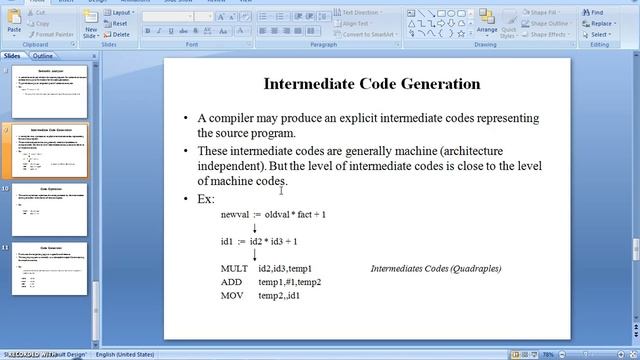Open the Clipboard dialog launcher

pos(73,44)
